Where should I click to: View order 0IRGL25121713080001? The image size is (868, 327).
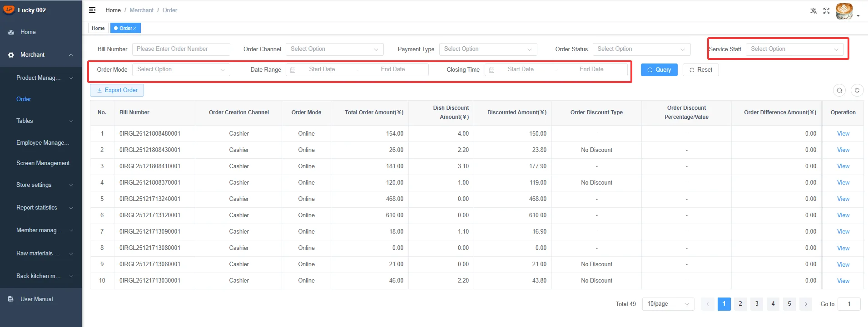(843, 248)
